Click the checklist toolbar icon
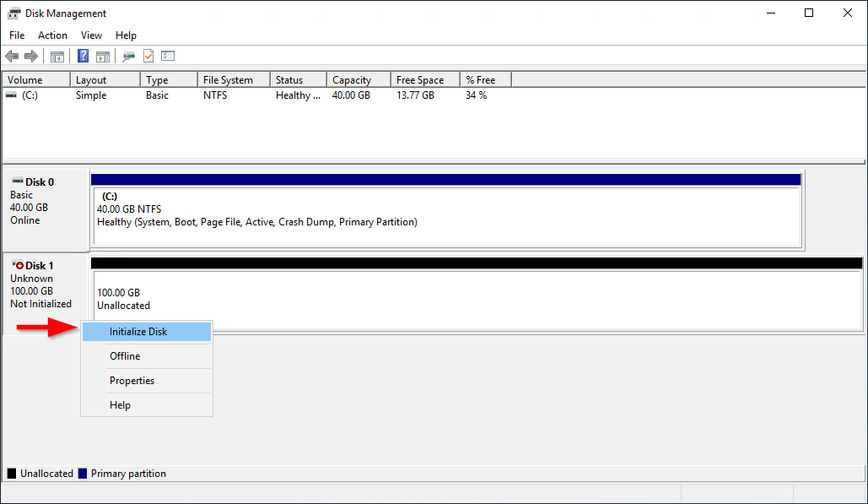 click(x=167, y=56)
